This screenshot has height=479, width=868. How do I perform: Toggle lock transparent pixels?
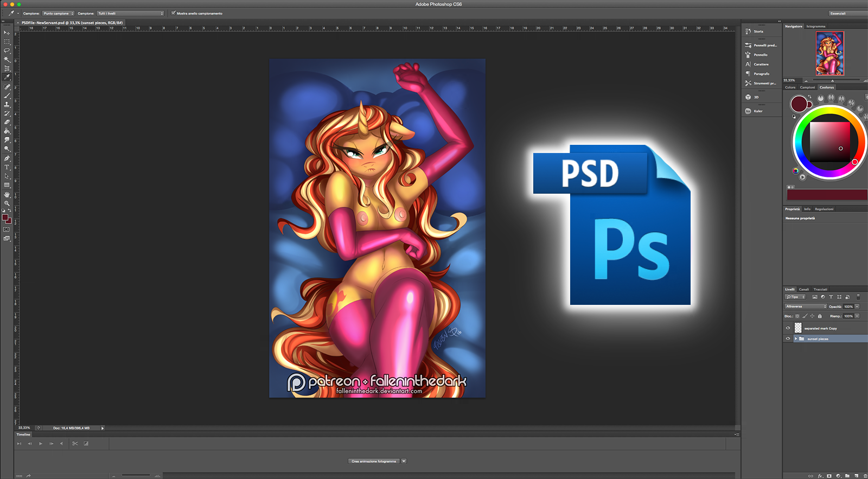click(x=797, y=316)
